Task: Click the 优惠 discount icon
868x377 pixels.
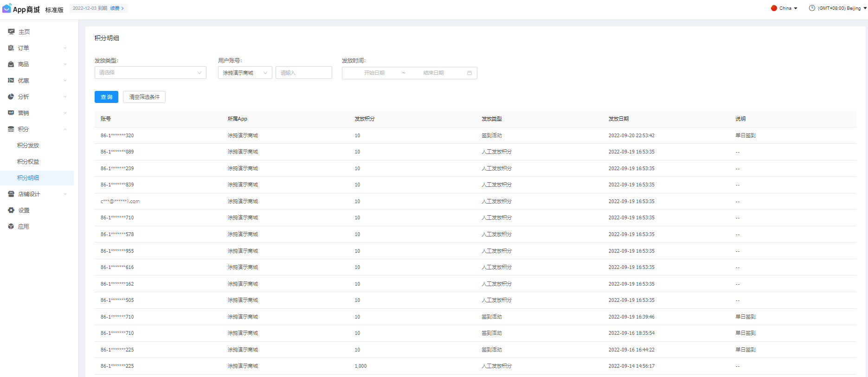Action: point(11,80)
